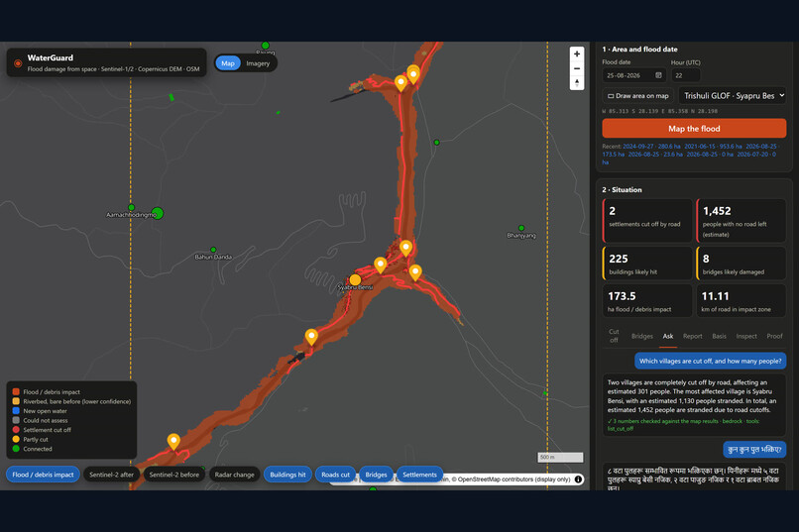The height and width of the screenshot is (532, 799).
Task: Click the Flood / debris impact legend swatch
Action: (x=16, y=391)
